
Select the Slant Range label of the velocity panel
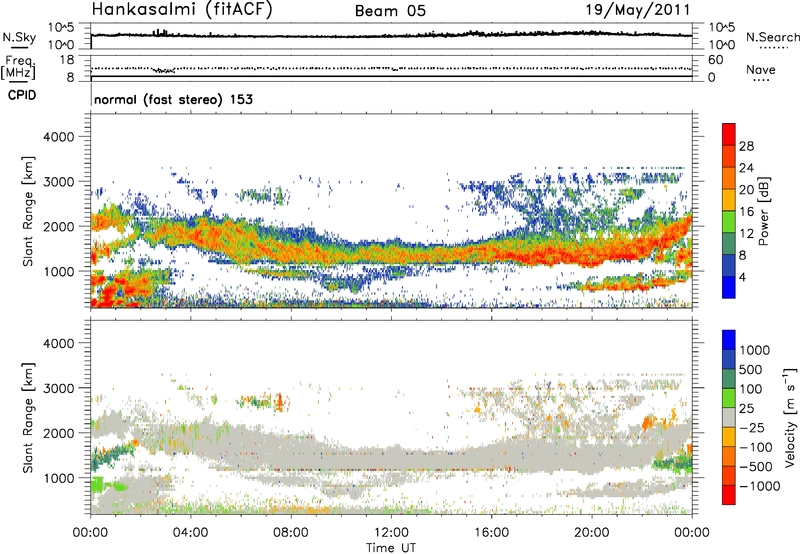pos(28,418)
